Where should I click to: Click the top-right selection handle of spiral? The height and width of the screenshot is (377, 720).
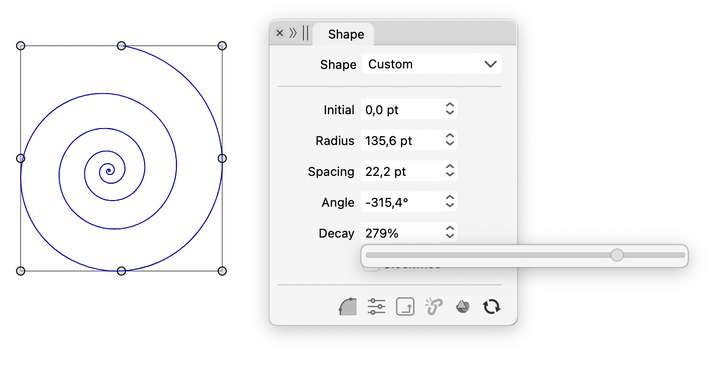pos(222,45)
